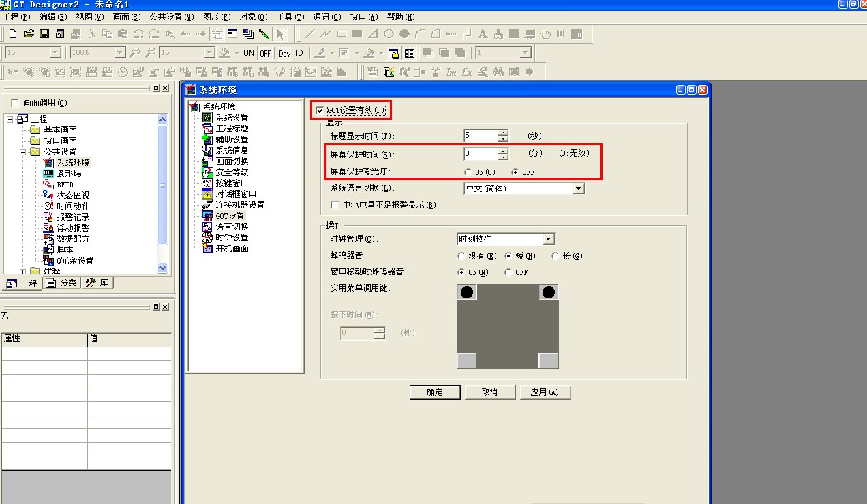867x504 pixels.
Task: Click the Save icon in the toolbar
Action: tap(44, 33)
